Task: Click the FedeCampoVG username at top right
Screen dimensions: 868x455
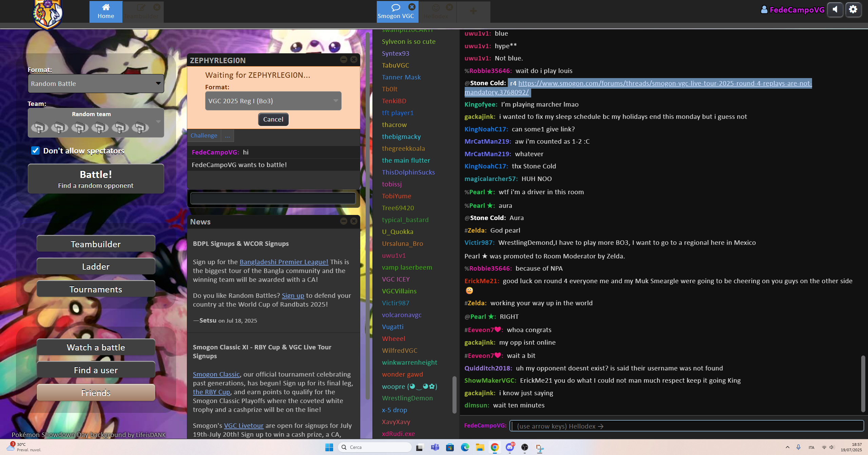Action: coord(793,10)
